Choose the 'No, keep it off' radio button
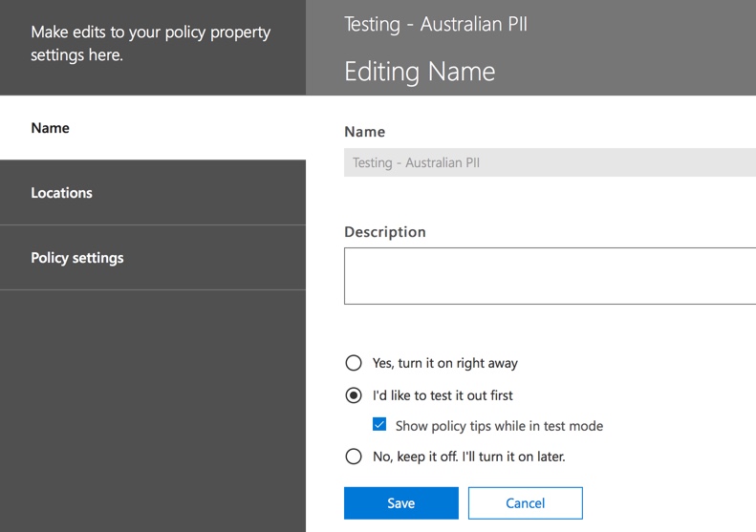 coord(354,457)
